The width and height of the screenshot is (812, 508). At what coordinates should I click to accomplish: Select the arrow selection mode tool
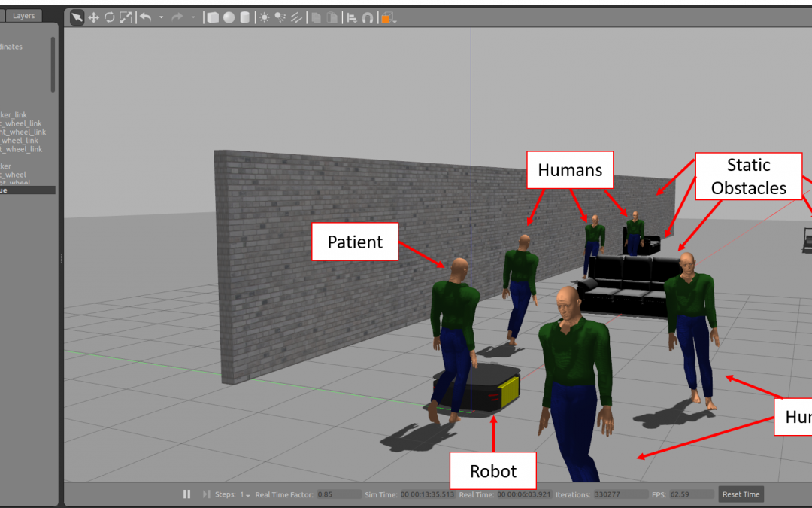[x=77, y=17]
